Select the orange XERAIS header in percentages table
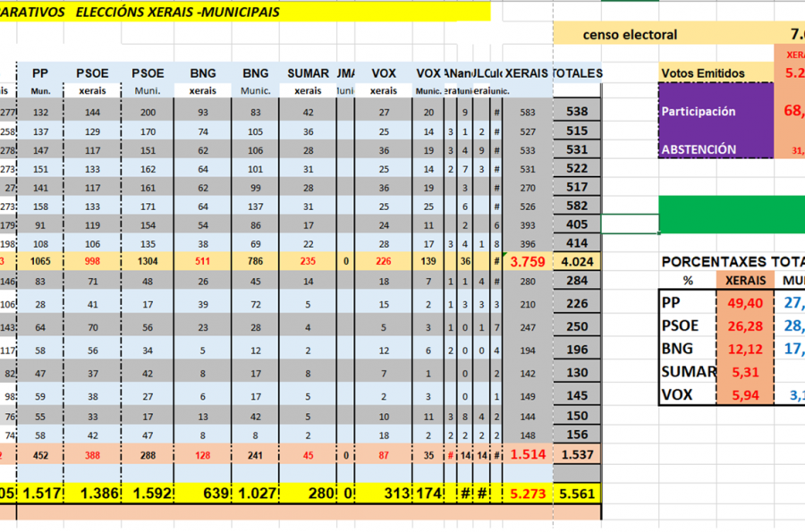805x532 pixels. tap(745, 280)
